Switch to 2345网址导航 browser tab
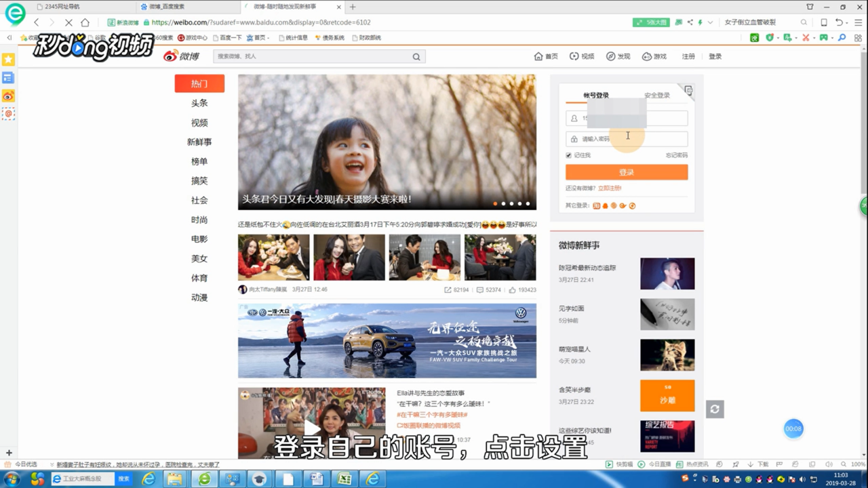Screen dimensions: 868x488 click(x=62, y=7)
